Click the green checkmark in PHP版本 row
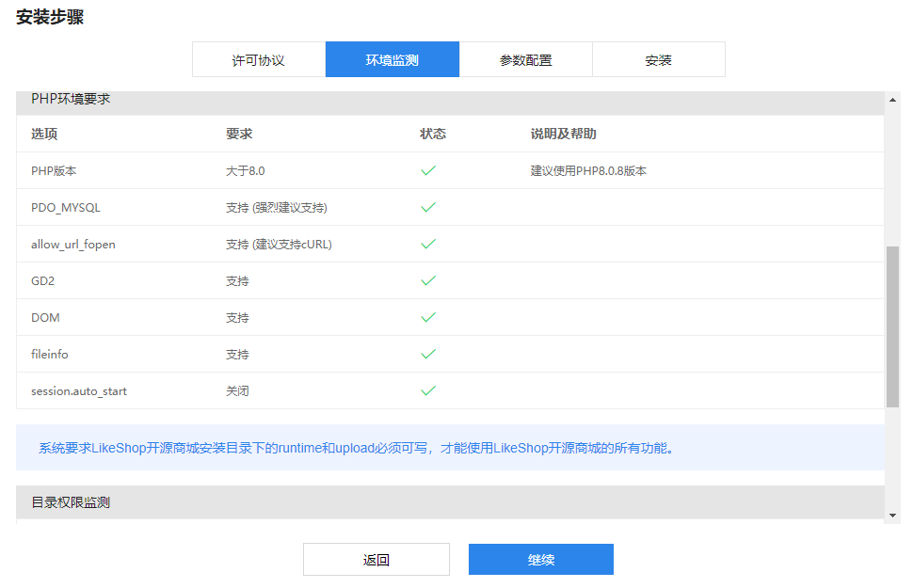913x588 pixels. tap(428, 170)
